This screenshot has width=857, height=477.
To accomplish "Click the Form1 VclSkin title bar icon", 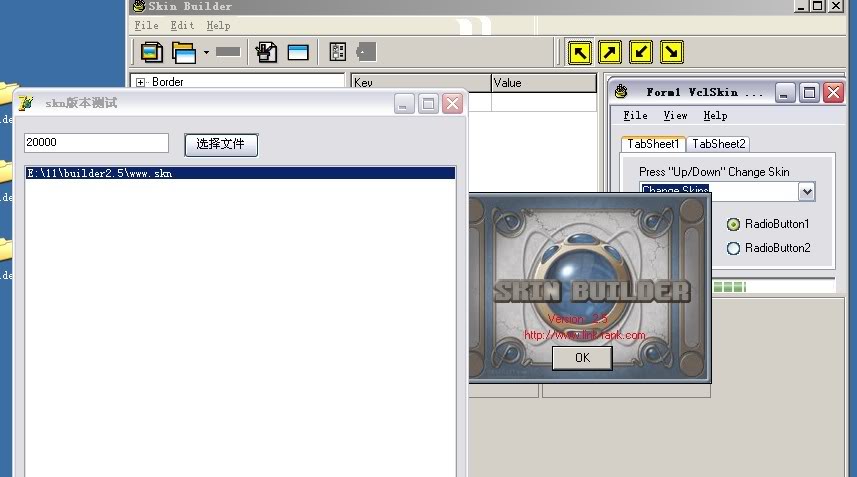I will tap(621, 92).
